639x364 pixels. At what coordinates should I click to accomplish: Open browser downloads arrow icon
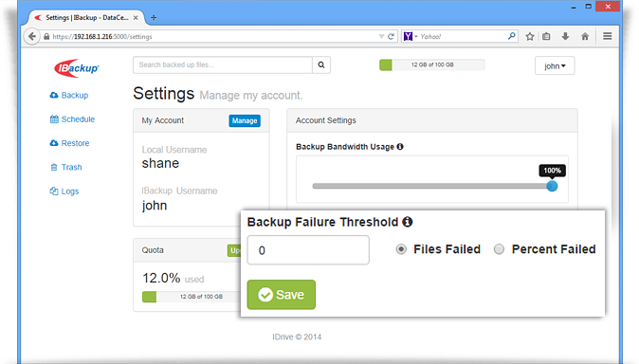pyautogui.click(x=565, y=36)
